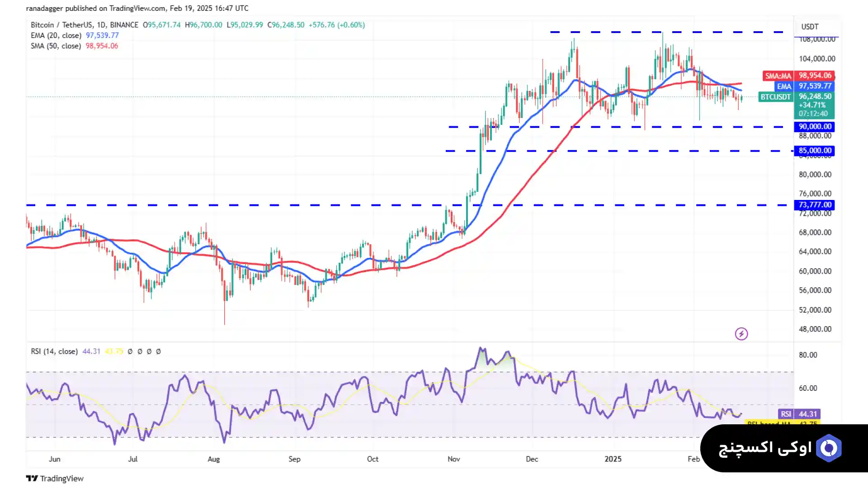Click the purple lightning bolt icon
This screenshot has width=868, height=489.
[x=741, y=334]
